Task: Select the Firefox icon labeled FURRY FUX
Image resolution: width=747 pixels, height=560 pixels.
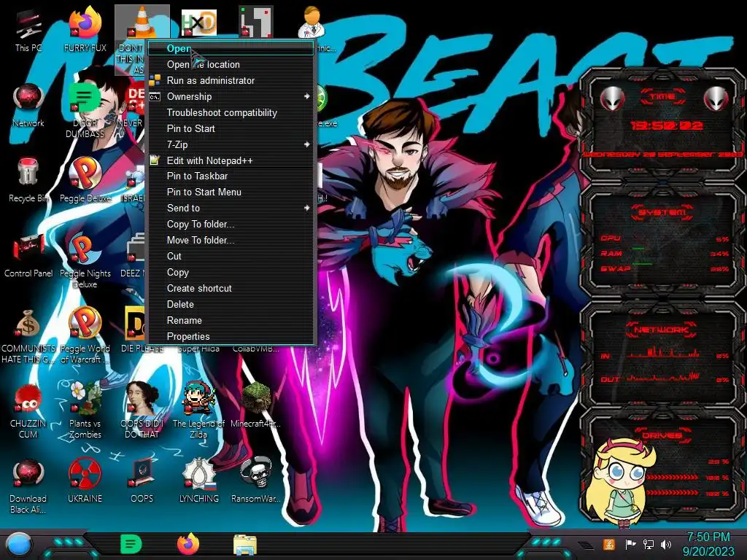Action: (85, 28)
